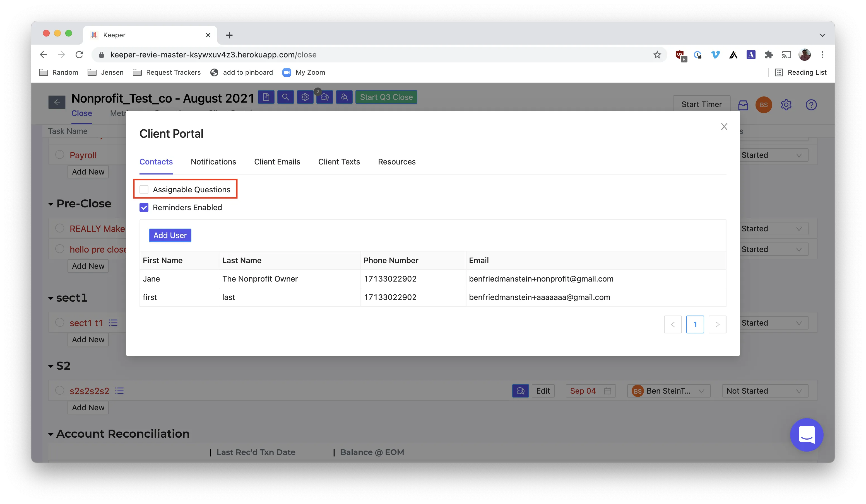Bookmark this page with the star icon

pos(657,55)
